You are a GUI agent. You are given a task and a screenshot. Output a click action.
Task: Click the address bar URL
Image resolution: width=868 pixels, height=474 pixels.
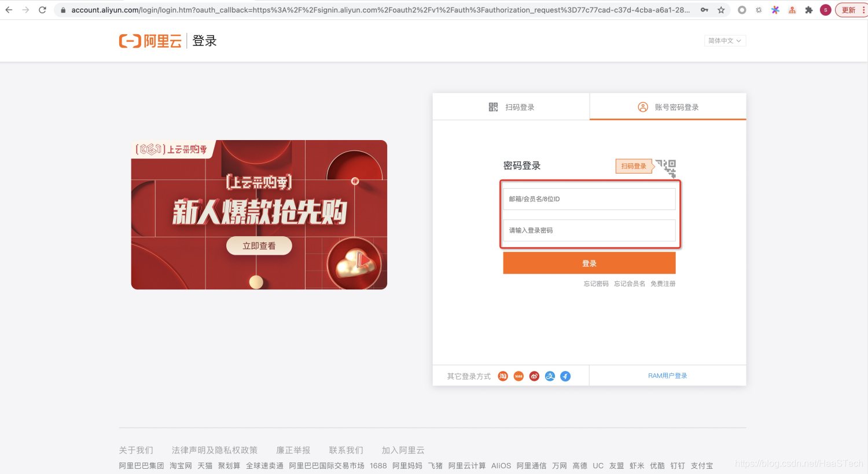[380, 10]
